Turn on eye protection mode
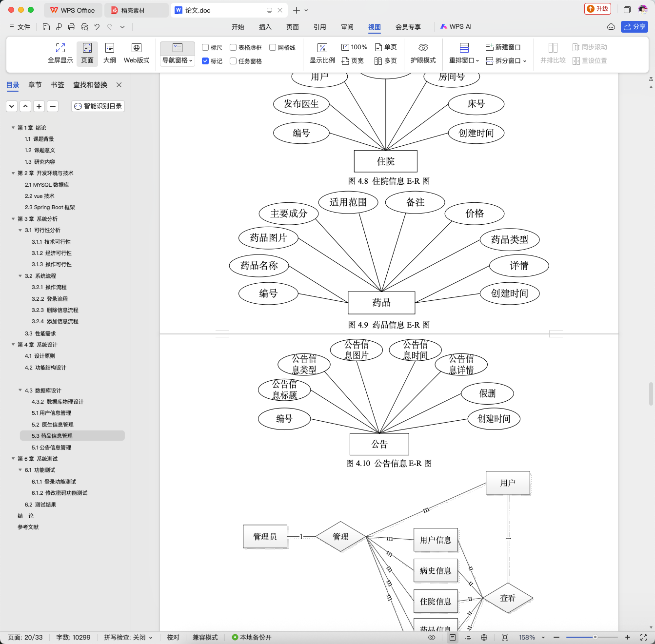Image resolution: width=655 pixels, height=644 pixels. coord(423,48)
